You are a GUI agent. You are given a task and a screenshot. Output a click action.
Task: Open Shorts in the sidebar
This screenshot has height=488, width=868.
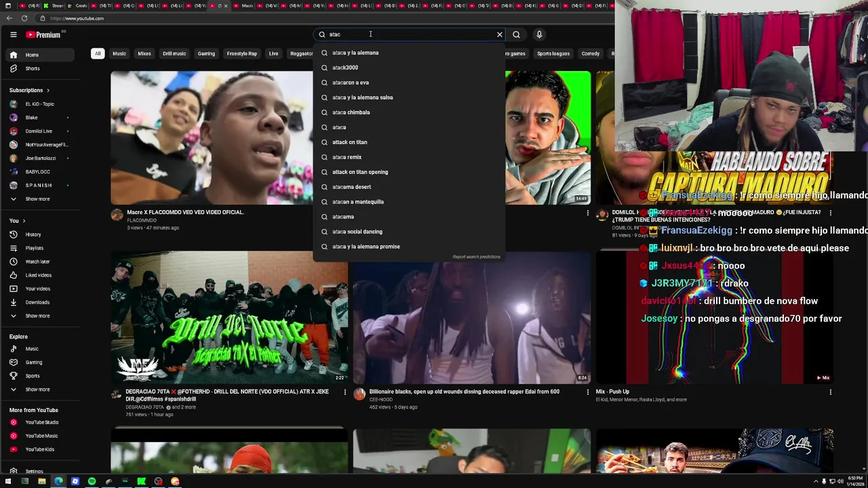coord(40,68)
